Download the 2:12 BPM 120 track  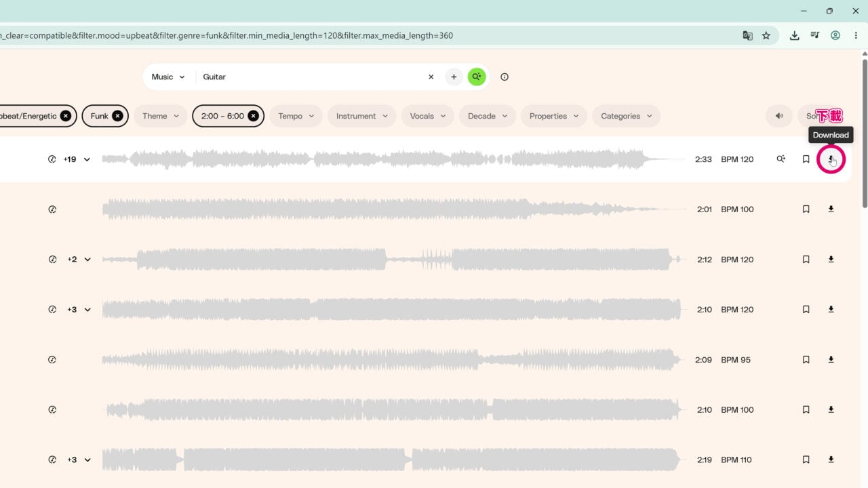click(x=831, y=260)
